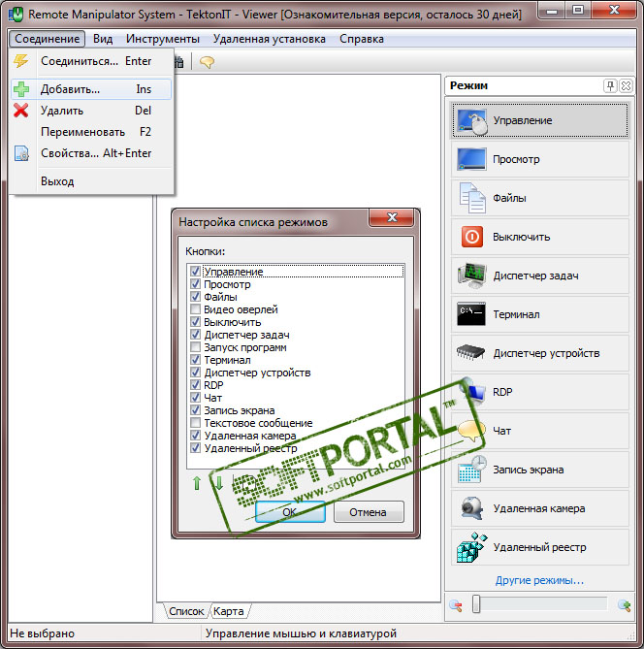Open the Файлы mode icon
644x649 pixels.
[x=471, y=198]
